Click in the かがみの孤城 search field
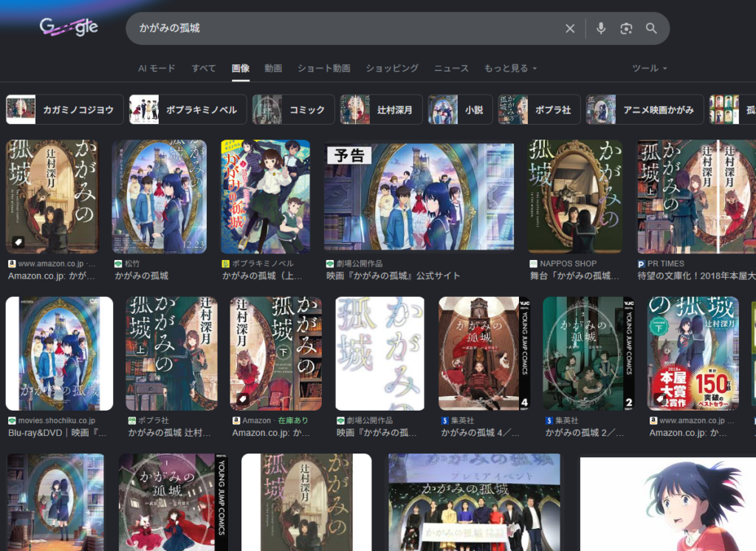The height and width of the screenshot is (551, 756). (340, 28)
